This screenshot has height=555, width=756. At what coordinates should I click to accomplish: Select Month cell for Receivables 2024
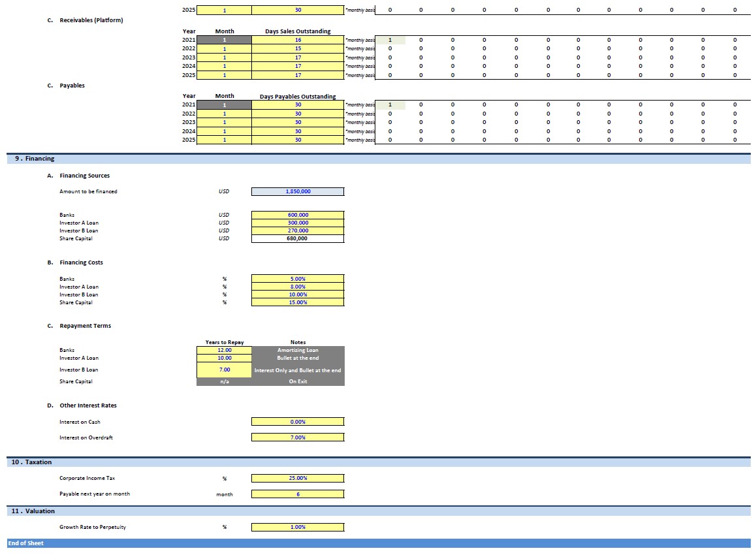pos(224,66)
